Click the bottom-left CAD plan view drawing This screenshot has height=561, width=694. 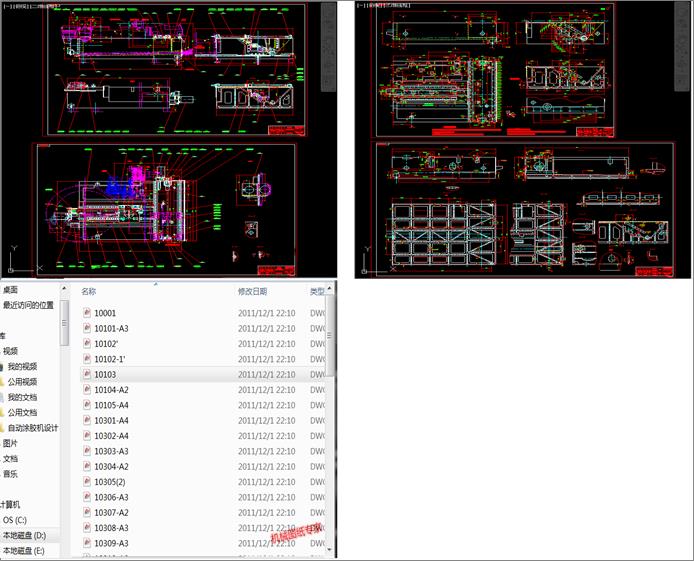166,210
